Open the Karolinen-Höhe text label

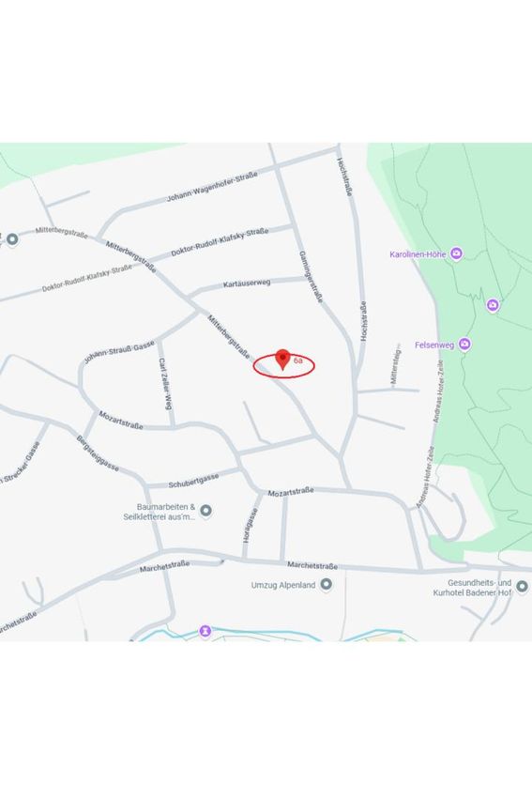(x=418, y=254)
